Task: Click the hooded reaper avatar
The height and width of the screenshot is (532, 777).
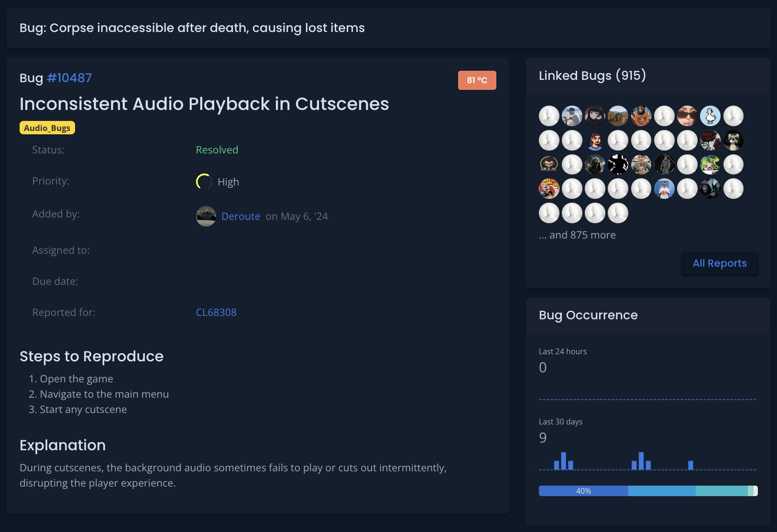Action: 595,164
